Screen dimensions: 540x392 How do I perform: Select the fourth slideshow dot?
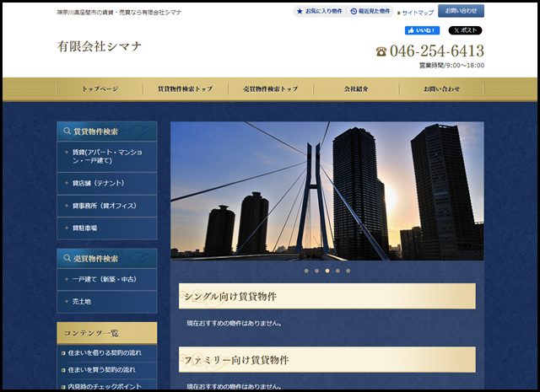click(337, 271)
